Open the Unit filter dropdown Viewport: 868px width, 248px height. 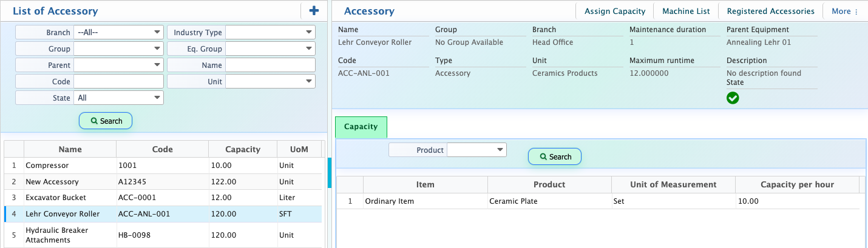coord(270,81)
